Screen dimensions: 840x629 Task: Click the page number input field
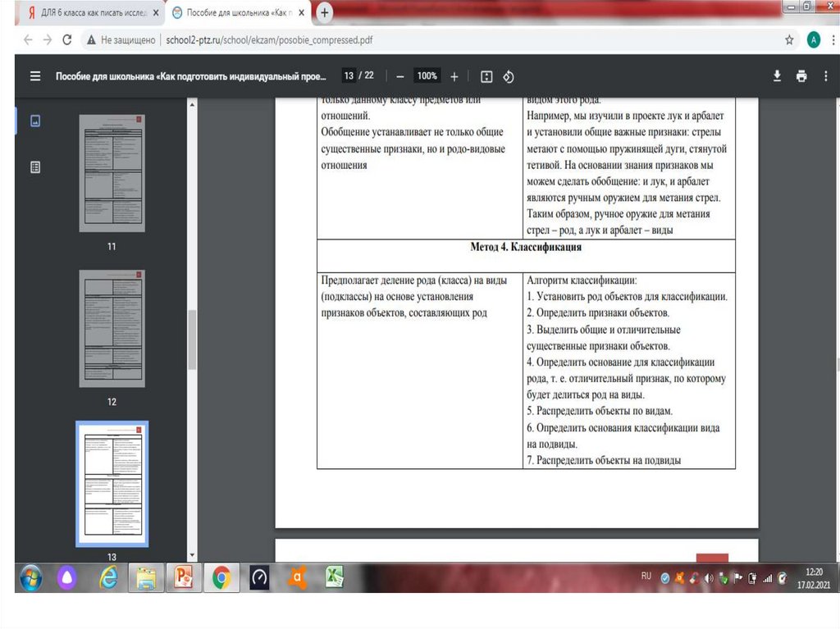(x=349, y=76)
